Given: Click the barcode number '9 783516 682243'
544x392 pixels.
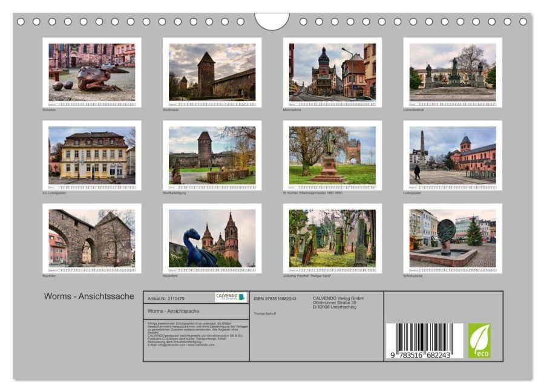Looking at the screenshot, I should click(x=421, y=355).
